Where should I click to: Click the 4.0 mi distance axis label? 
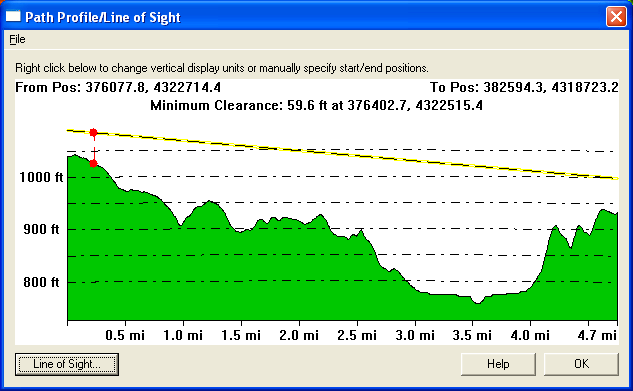pyautogui.click(x=530, y=335)
